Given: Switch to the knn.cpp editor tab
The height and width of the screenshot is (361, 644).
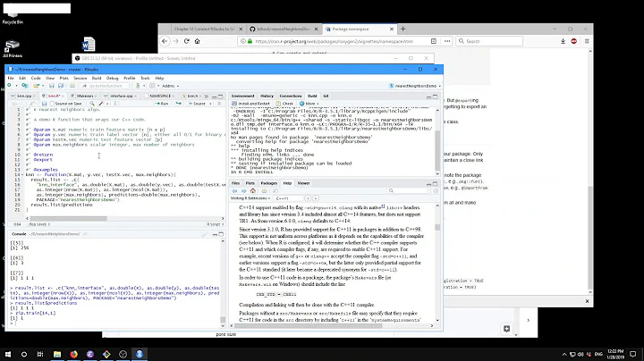Looking at the screenshot, I should (24, 96).
